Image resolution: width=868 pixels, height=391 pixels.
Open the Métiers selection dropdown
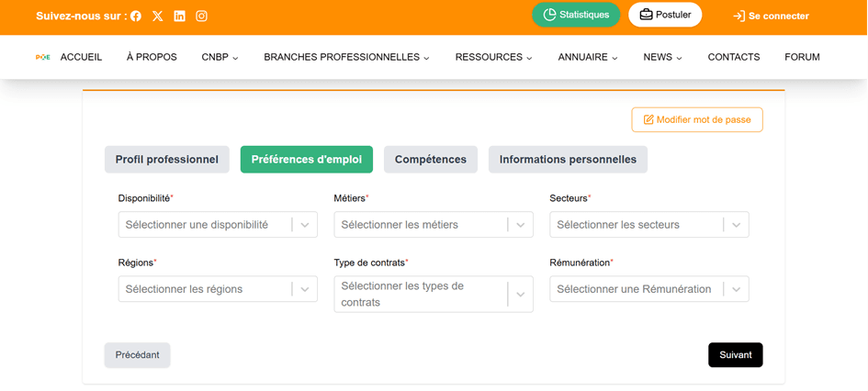(x=433, y=225)
